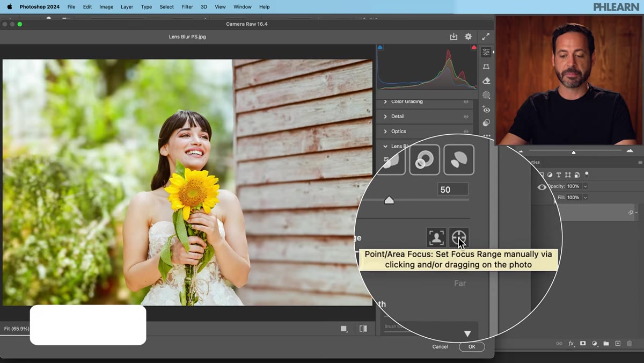Select the Edit sliders tool in Camera Raw
Viewport: 644px width, 363px height.
[x=486, y=52]
